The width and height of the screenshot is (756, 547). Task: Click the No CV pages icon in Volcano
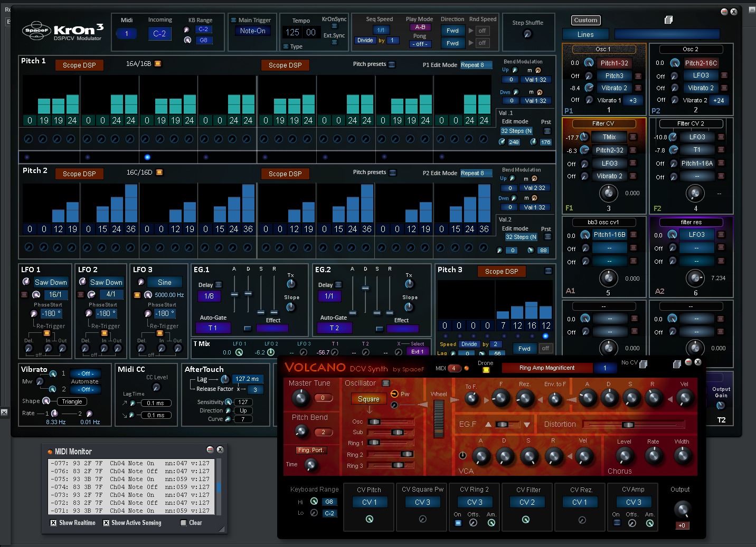tap(643, 363)
